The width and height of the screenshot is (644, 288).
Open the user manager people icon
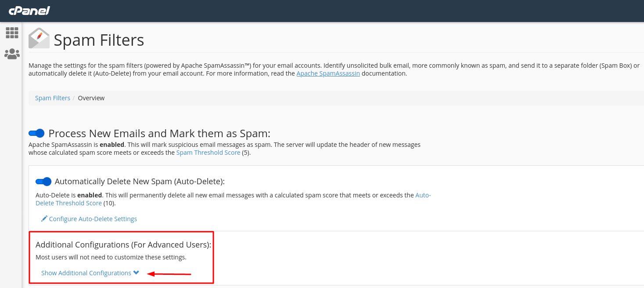[12, 54]
